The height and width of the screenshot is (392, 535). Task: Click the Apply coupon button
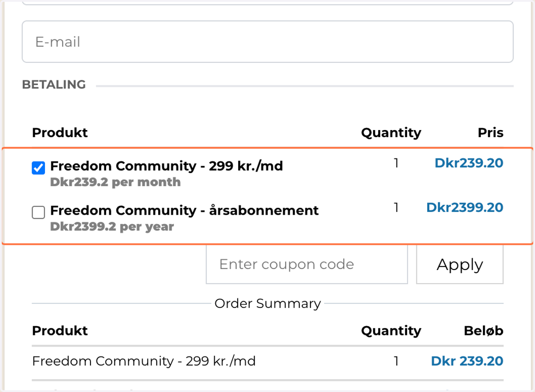point(460,264)
